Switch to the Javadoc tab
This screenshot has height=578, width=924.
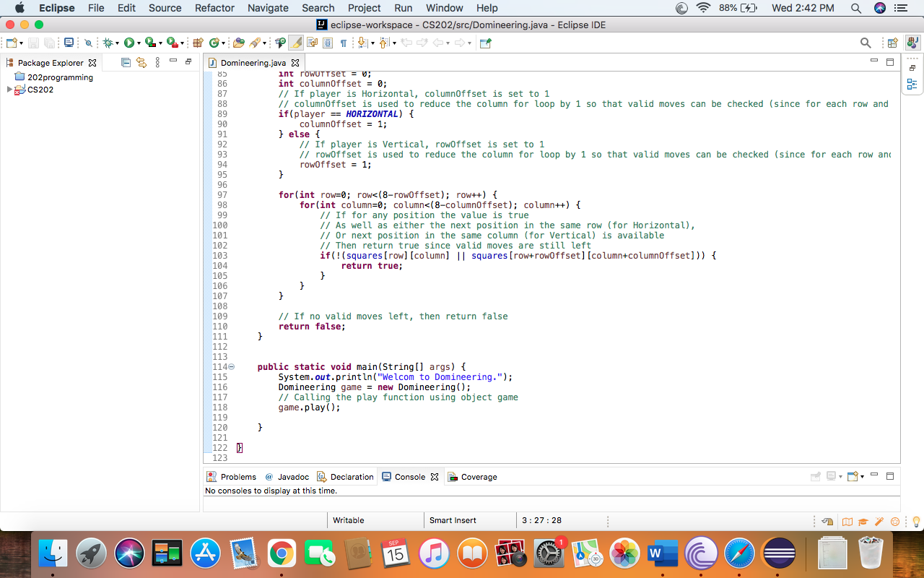click(287, 477)
